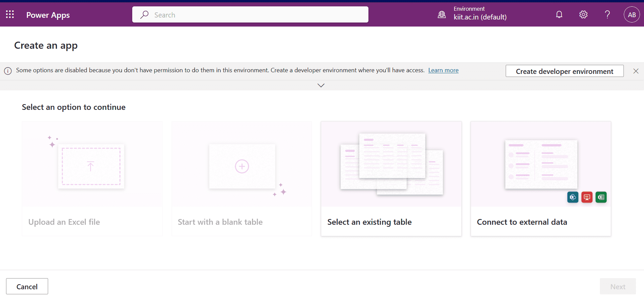
Task: Open the AB account avatar
Action: [x=632, y=15]
